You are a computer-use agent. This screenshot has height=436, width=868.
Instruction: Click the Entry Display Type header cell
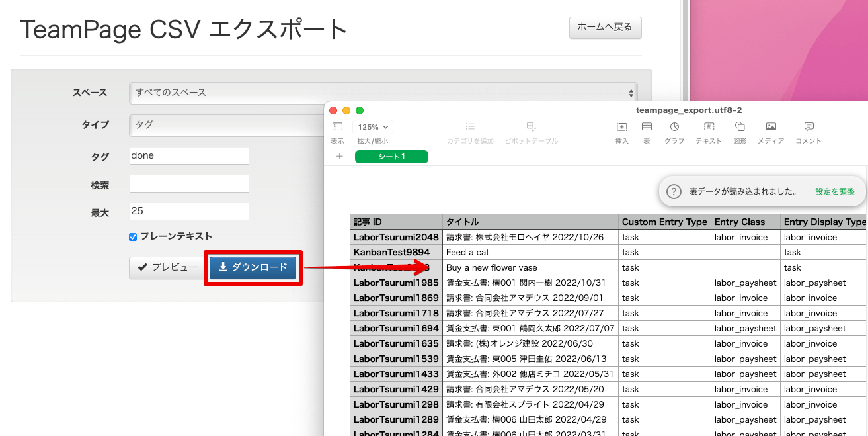point(824,222)
